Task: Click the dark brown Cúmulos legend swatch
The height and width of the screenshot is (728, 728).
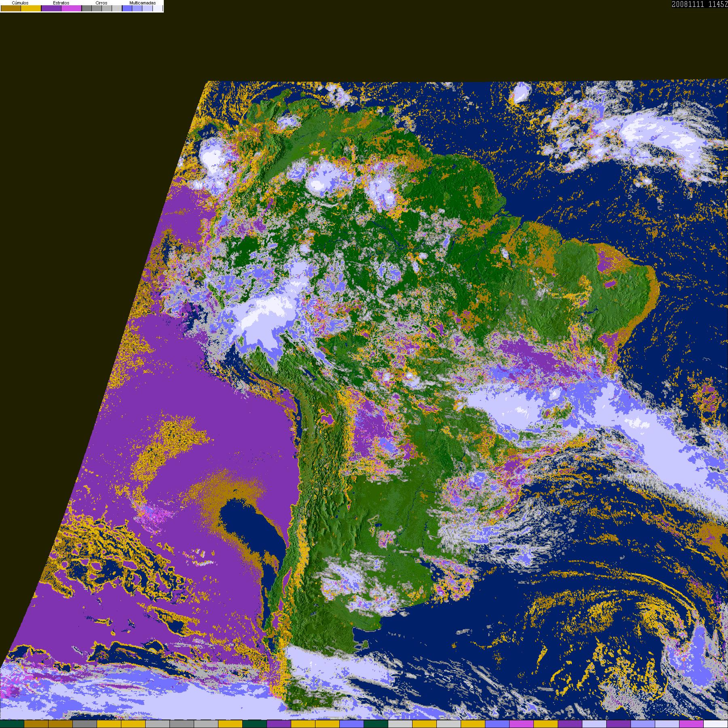Action: tap(11, 8)
